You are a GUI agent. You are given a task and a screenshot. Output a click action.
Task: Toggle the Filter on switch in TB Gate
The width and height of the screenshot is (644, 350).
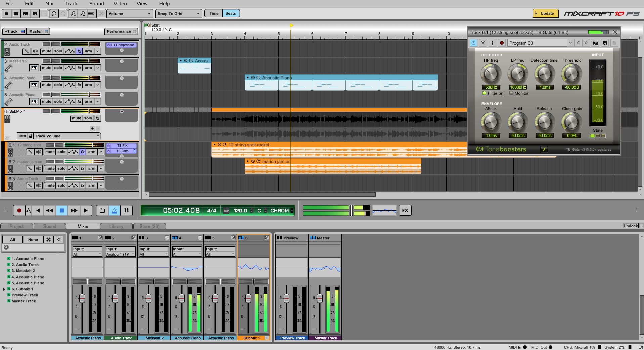484,93
